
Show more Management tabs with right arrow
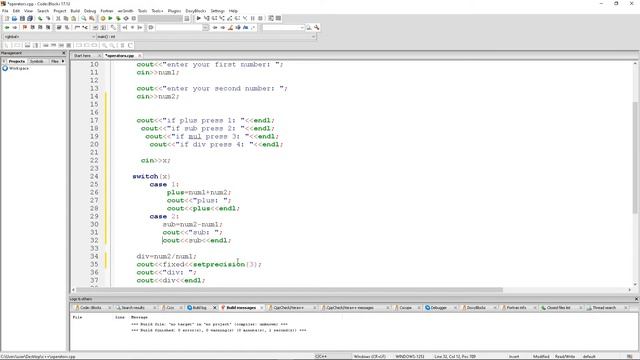[x=63, y=61]
